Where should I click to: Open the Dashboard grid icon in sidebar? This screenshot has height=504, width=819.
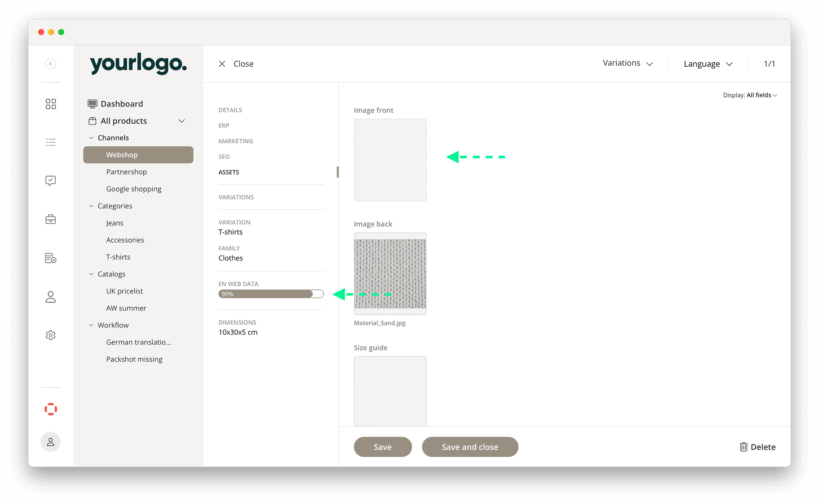(x=50, y=104)
